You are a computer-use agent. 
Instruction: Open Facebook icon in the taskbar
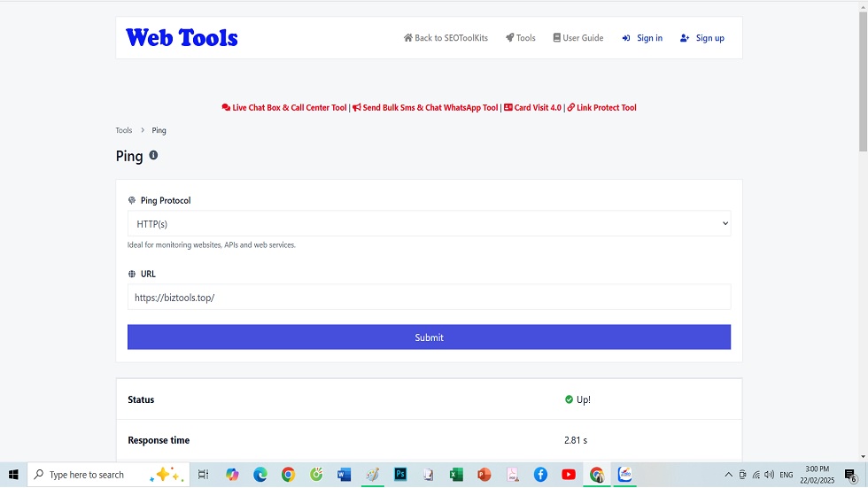coord(540,475)
